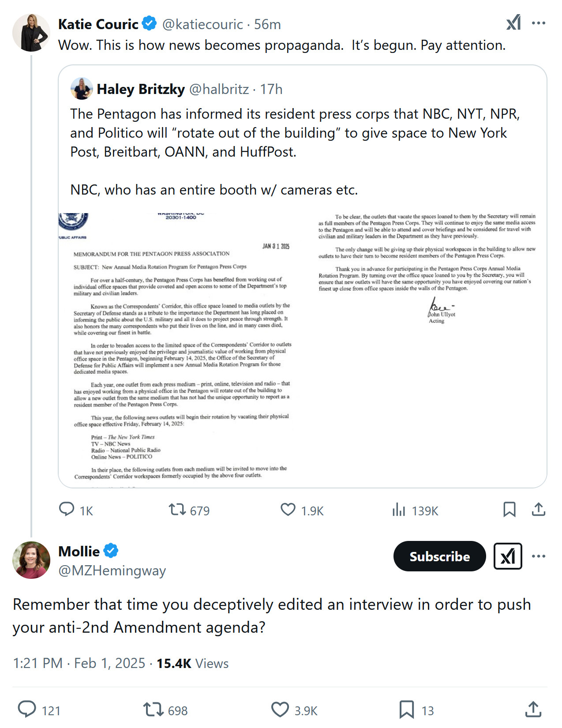Reply to Mollie's post
This screenshot has height=728, width=562.
tap(27, 709)
